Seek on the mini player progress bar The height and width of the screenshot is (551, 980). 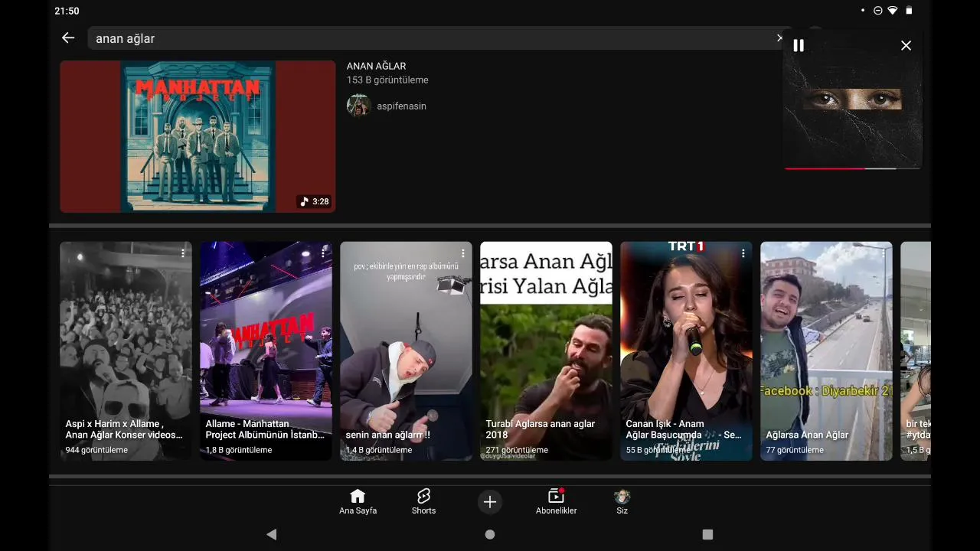click(x=852, y=168)
